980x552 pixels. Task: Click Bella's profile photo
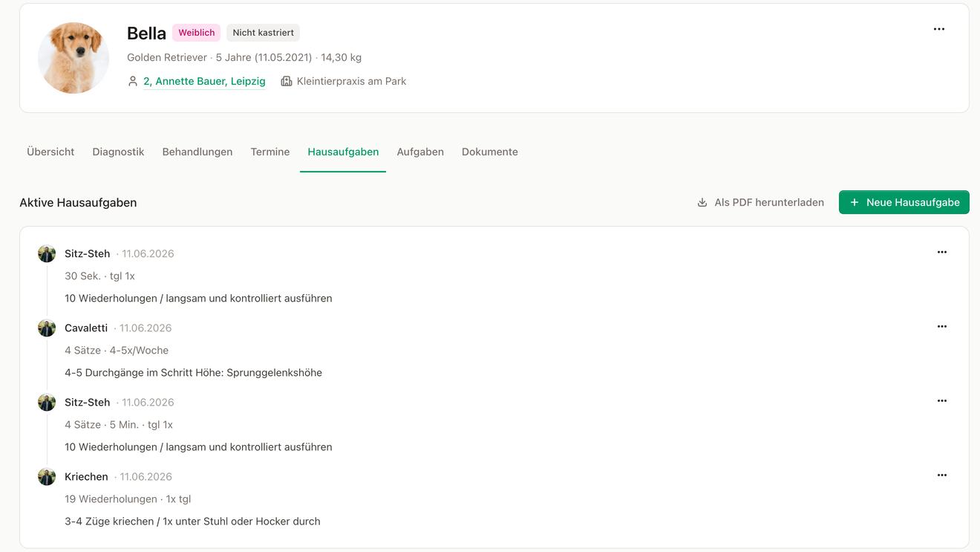[73, 58]
